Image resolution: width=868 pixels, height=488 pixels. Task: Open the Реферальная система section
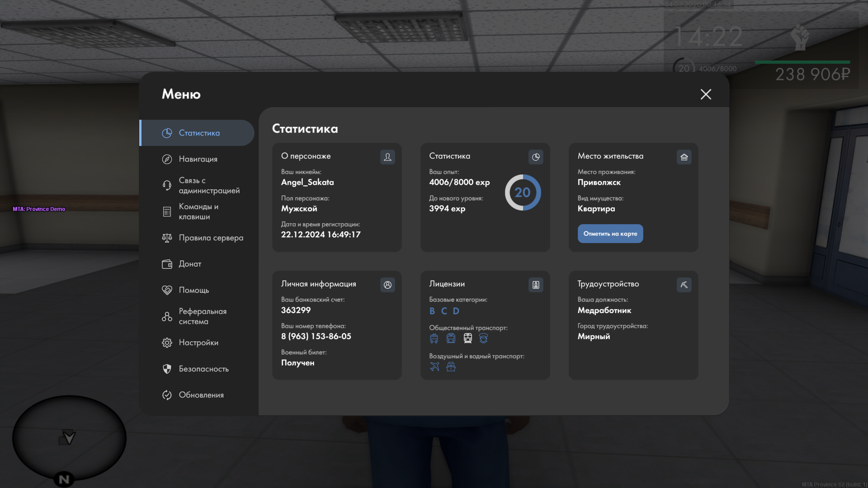[202, 316]
